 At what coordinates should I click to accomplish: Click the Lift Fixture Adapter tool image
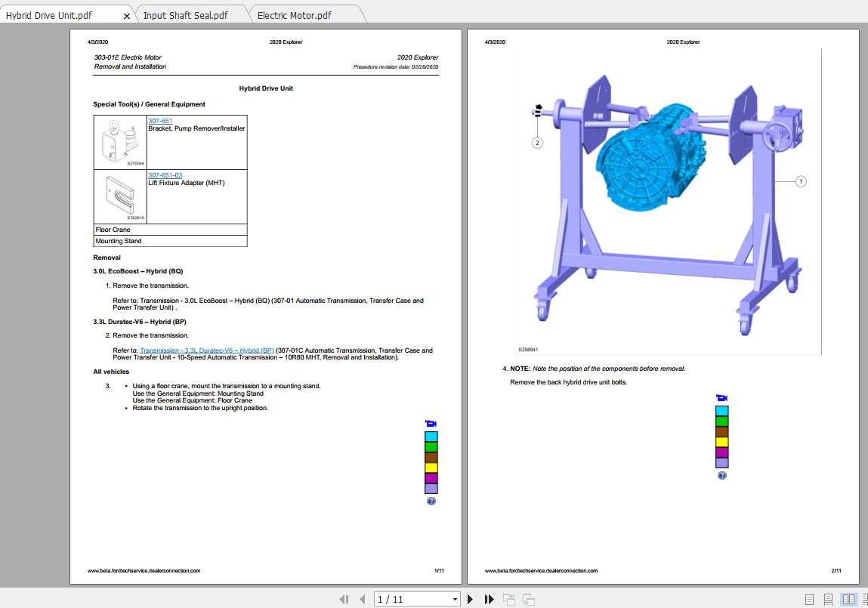[x=120, y=196]
